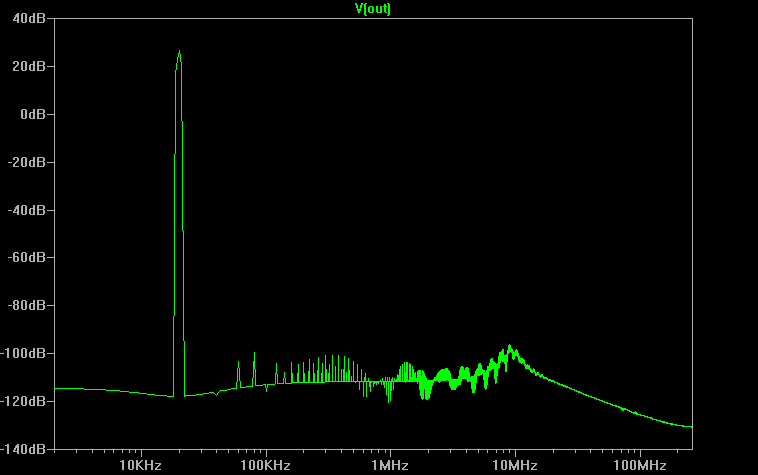Click the -100dB axis label
758x475 pixels.
click(23, 353)
